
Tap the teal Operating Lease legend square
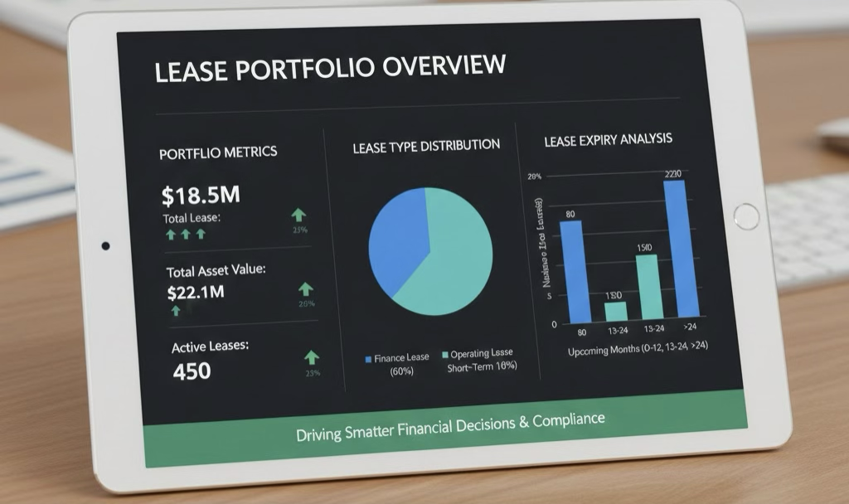444,354
